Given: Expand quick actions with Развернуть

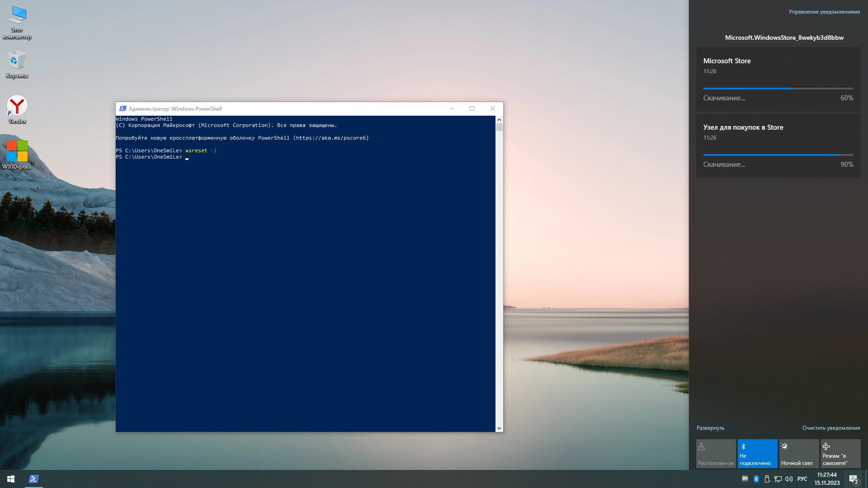Looking at the screenshot, I should tap(710, 428).
